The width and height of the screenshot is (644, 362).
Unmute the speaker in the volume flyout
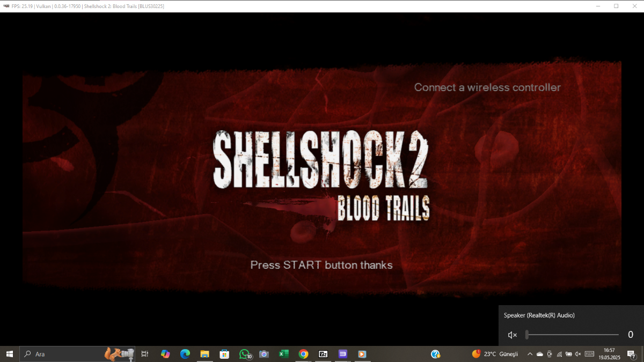pyautogui.click(x=513, y=335)
